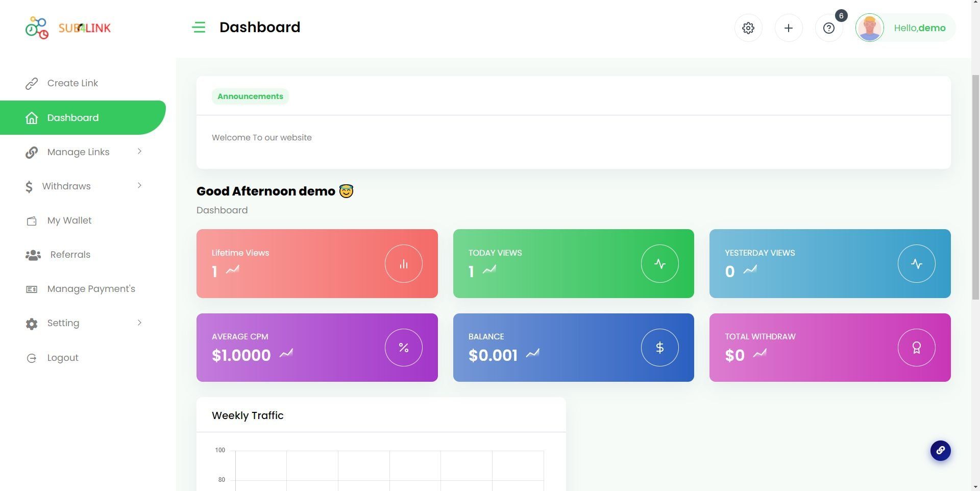Click the Announcements badge label
The width and height of the screenshot is (980, 491).
[x=250, y=96]
